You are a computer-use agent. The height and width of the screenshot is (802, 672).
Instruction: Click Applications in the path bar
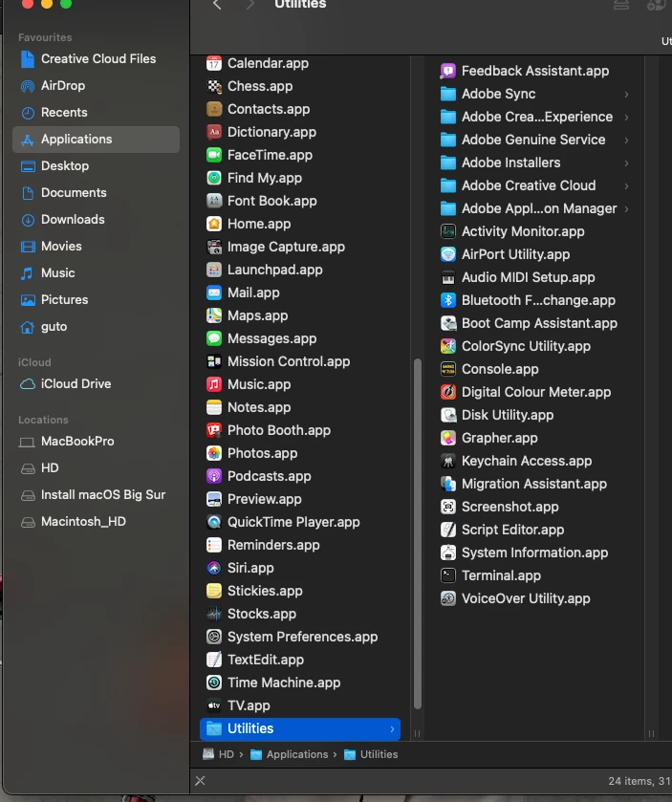click(x=289, y=754)
